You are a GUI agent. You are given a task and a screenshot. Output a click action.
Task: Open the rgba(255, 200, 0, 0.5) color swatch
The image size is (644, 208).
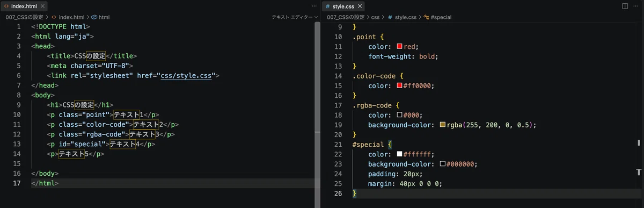point(443,125)
